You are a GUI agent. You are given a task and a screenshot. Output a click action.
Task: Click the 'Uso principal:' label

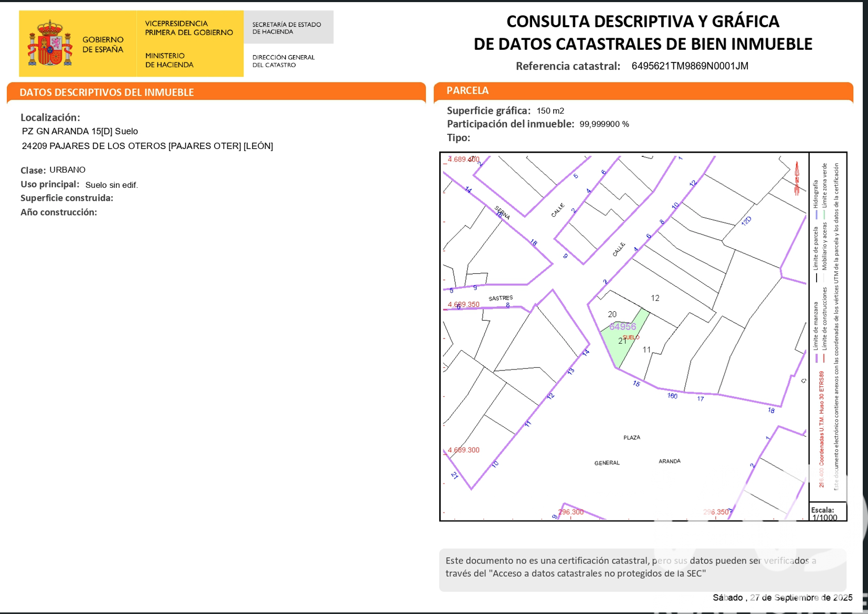point(50,184)
